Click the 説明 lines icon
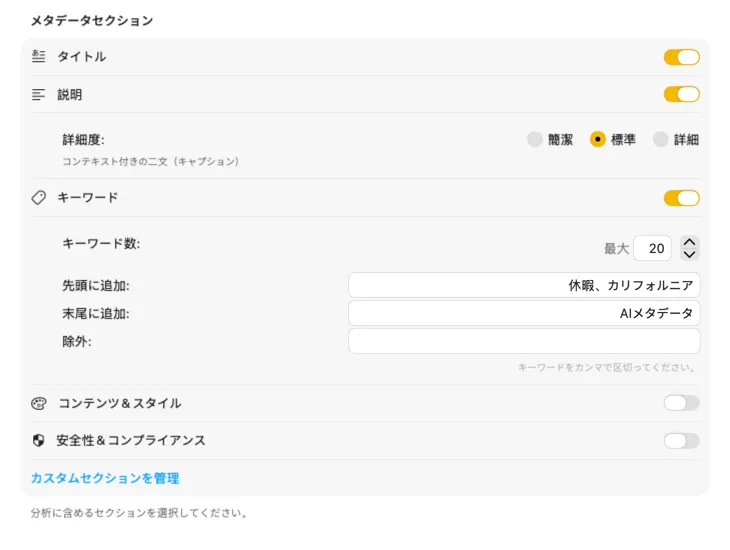This screenshot has width=730, height=550. (39, 95)
